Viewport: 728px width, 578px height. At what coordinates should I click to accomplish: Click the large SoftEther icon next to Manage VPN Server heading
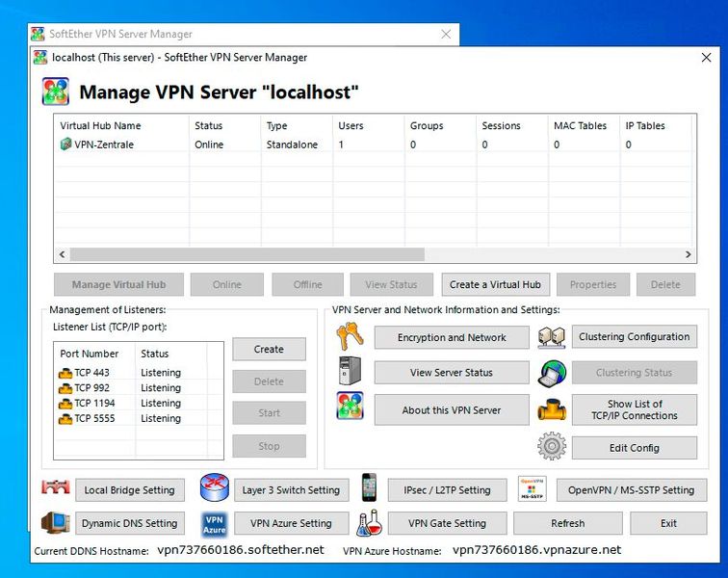click(x=56, y=92)
